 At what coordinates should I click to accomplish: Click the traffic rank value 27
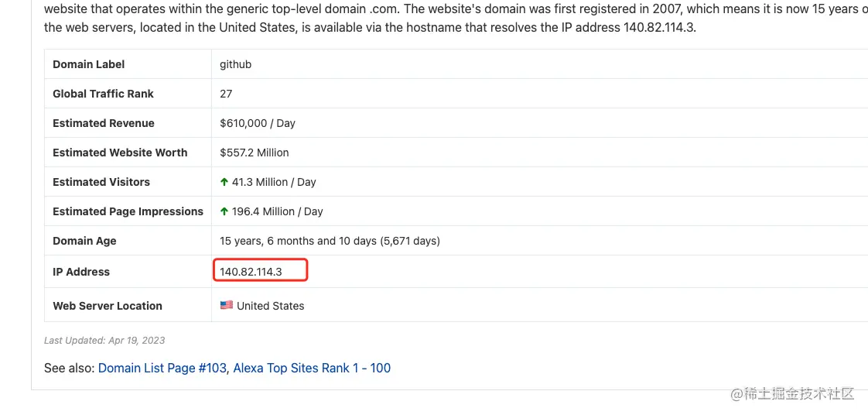point(226,94)
